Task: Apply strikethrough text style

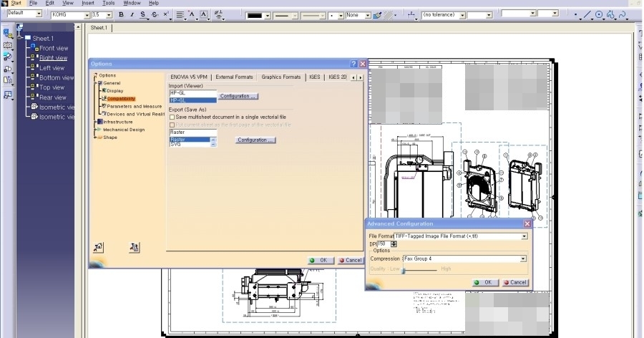Action: (155, 15)
